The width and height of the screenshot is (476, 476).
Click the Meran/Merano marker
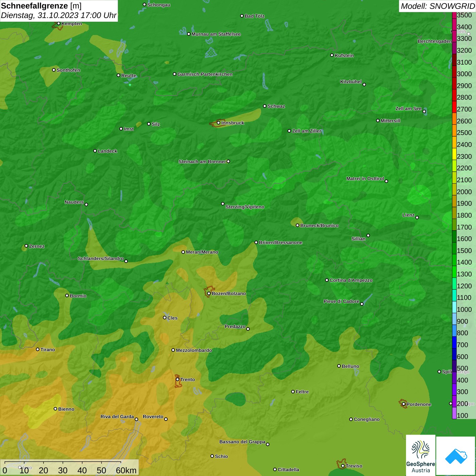(183, 252)
